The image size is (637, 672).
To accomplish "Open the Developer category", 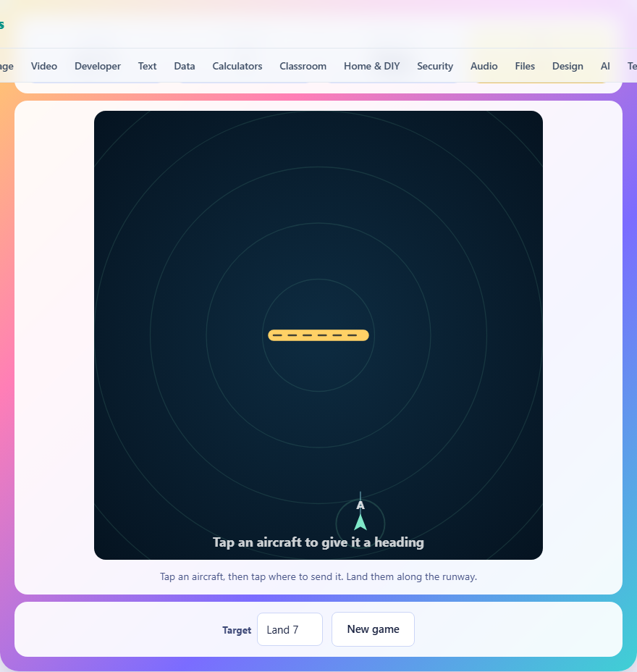I will 98,66.
